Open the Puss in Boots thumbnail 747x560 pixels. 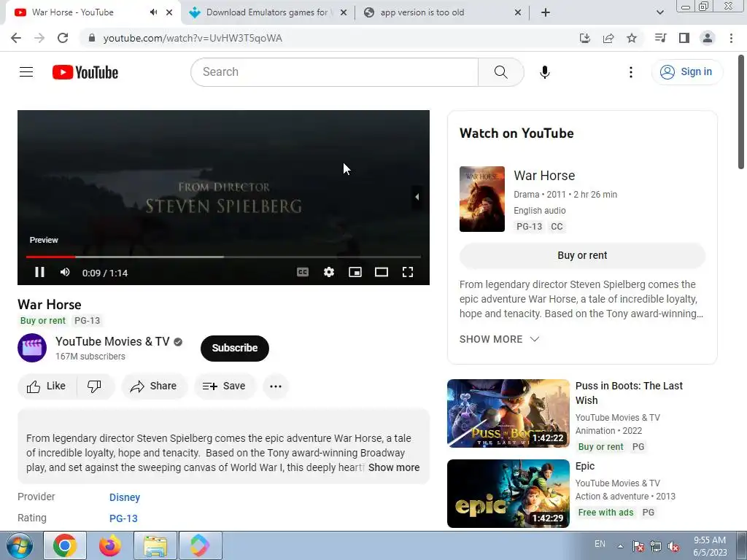pos(508,413)
